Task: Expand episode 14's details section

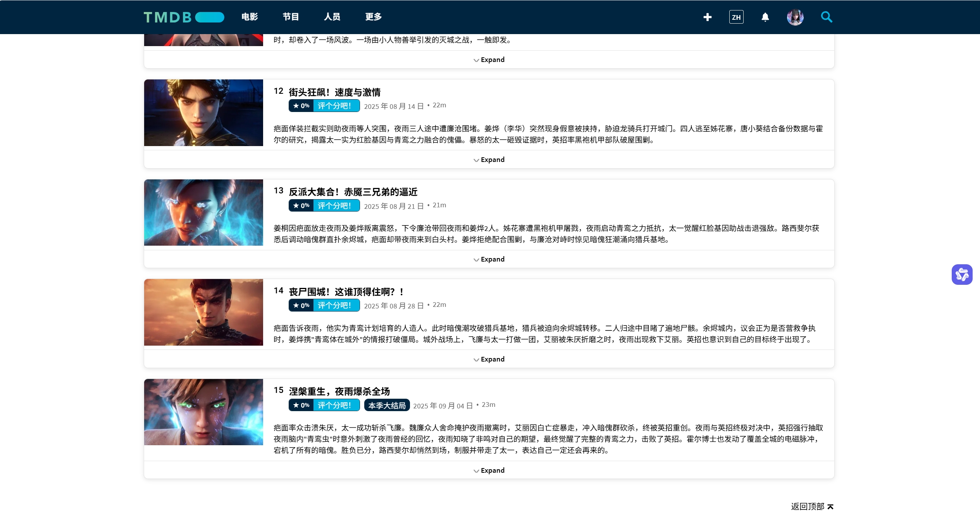Action: coord(489,359)
